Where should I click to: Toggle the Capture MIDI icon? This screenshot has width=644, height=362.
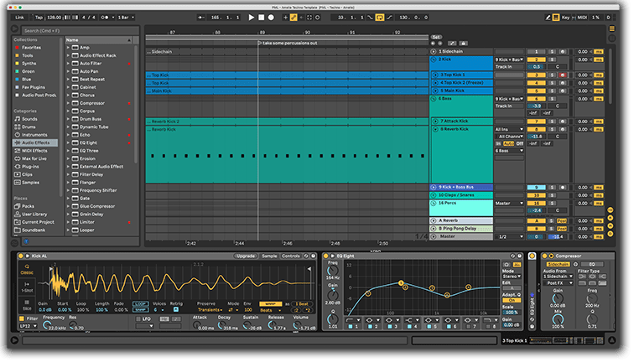pyautogui.click(x=309, y=18)
